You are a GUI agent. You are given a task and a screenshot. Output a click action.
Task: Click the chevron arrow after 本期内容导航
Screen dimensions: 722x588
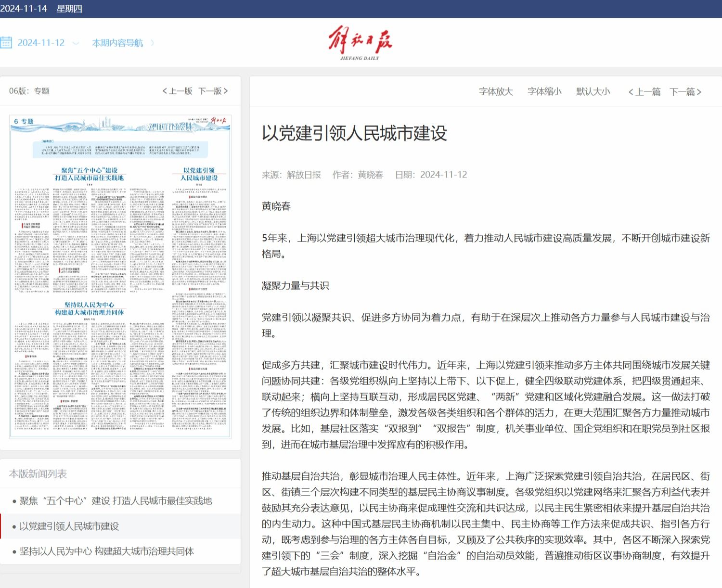point(152,43)
